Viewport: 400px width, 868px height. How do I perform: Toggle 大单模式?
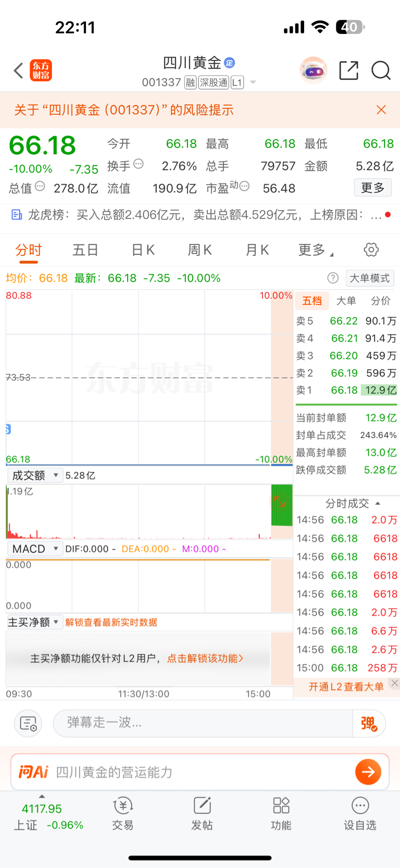pyautogui.click(x=369, y=278)
